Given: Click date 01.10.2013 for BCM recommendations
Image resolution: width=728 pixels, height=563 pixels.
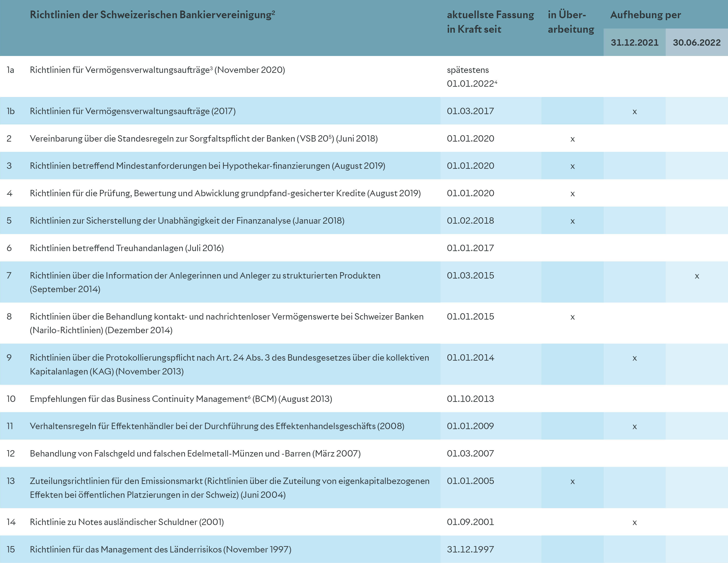Looking at the screenshot, I should pos(470,399).
